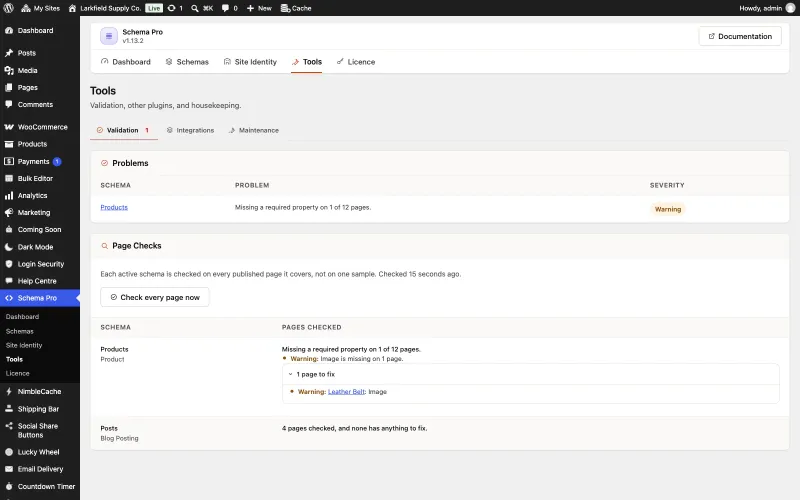Click the Live status badge
The image size is (800, 500).
pos(154,8)
